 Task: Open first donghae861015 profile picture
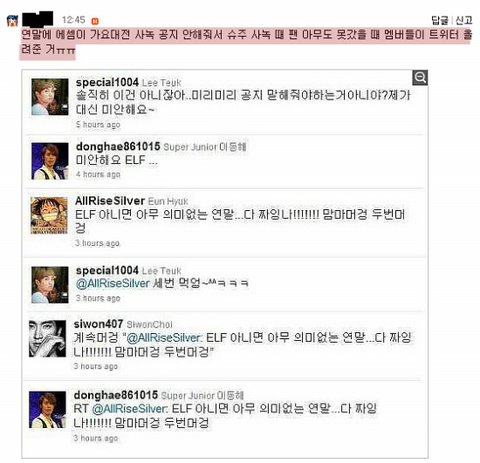[50, 161]
